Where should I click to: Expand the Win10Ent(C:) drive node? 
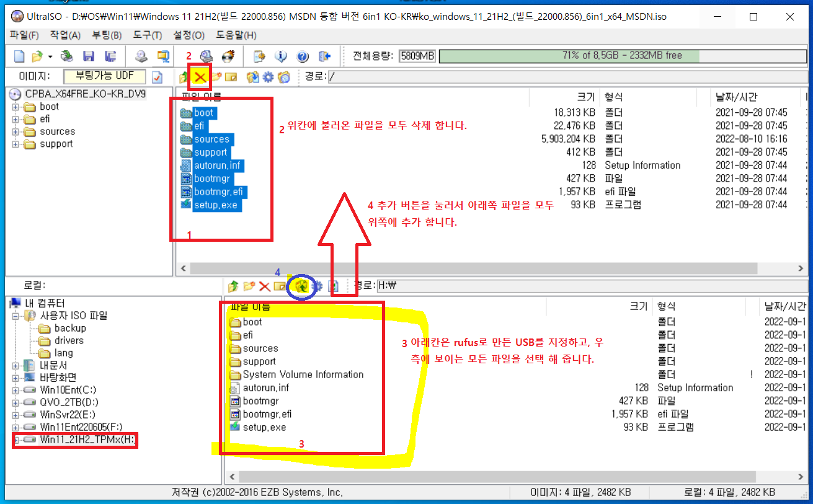[15, 390]
